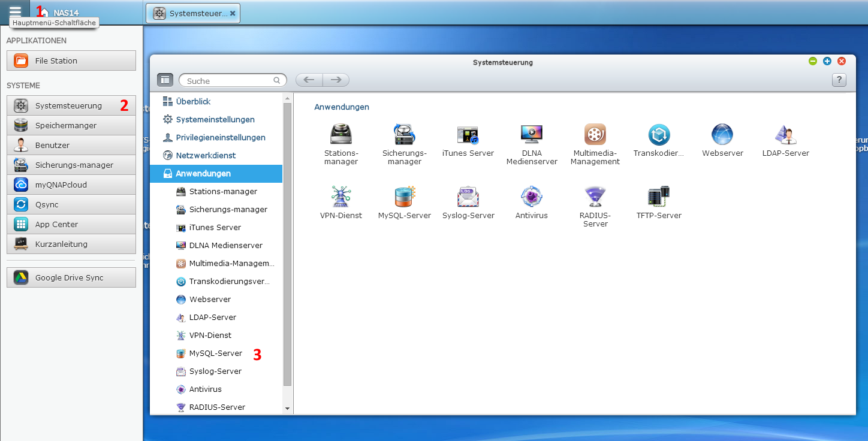Select DLNA Medienserver in sidebar tree
Image resolution: width=868 pixels, height=441 pixels.
216,246
